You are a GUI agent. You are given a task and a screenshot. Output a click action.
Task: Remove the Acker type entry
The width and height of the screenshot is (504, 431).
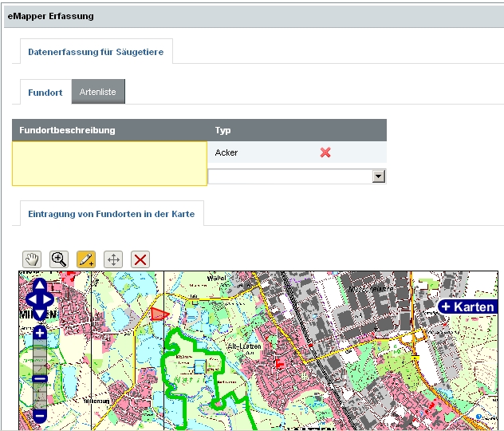(x=325, y=152)
